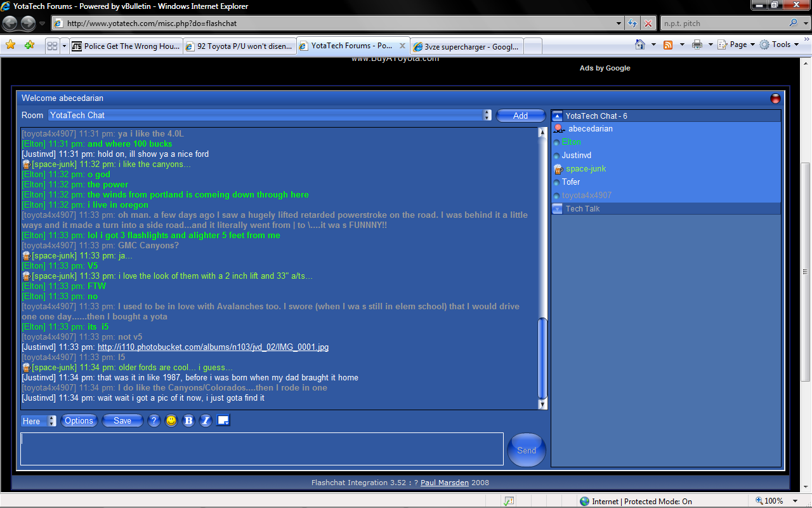The image size is (812, 508).
Task: Click the zoom level magnifier icon
Action: tap(759, 501)
